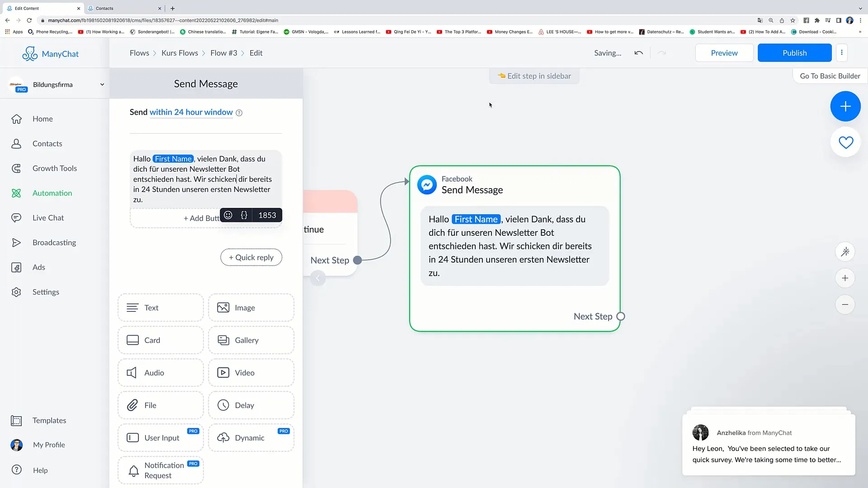Reload the browser page
Image resolution: width=868 pixels, height=488 pixels.
click(x=29, y=20)
